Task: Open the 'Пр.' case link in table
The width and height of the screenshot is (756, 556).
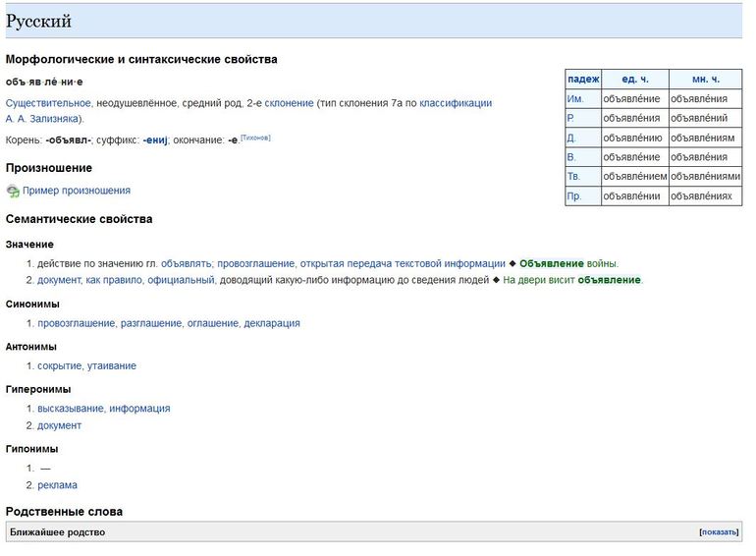Action: coord(574,196)
